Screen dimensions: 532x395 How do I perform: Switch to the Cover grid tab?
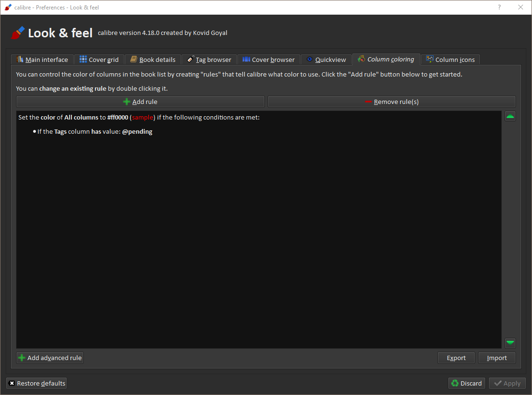coord(99,60)
